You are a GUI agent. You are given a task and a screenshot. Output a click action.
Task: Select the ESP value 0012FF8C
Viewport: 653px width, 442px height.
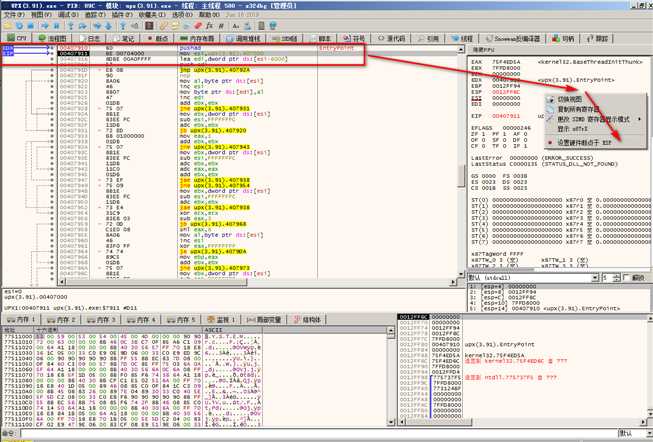pos(506,92)
